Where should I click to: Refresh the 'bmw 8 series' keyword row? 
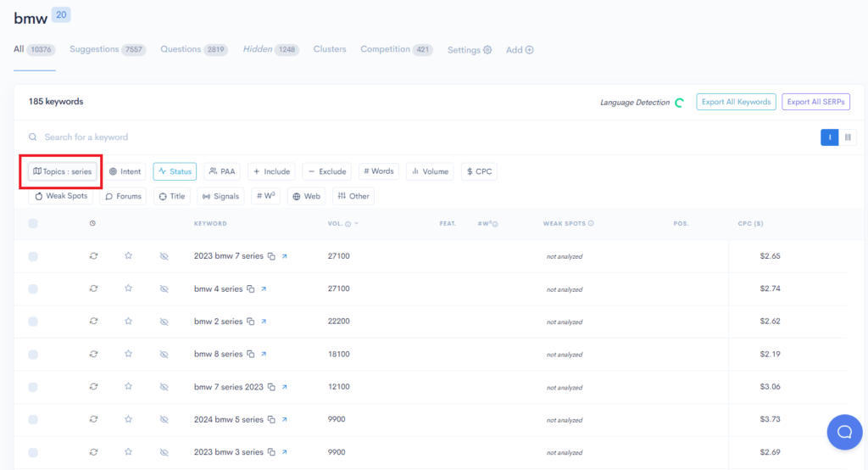[93, 354]
